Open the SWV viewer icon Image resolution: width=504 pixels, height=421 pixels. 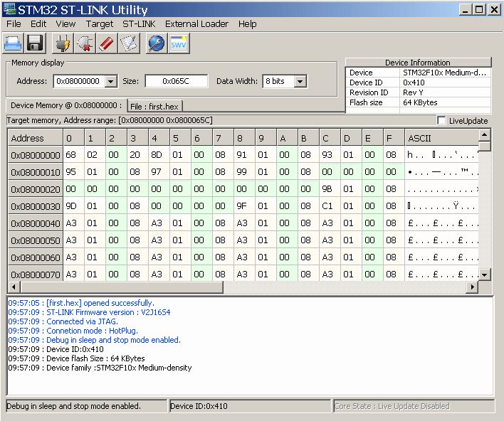(x=179, y=43)
